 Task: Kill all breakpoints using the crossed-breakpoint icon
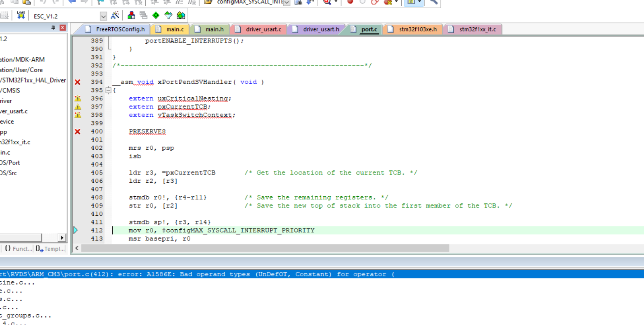tap(387, 3)
